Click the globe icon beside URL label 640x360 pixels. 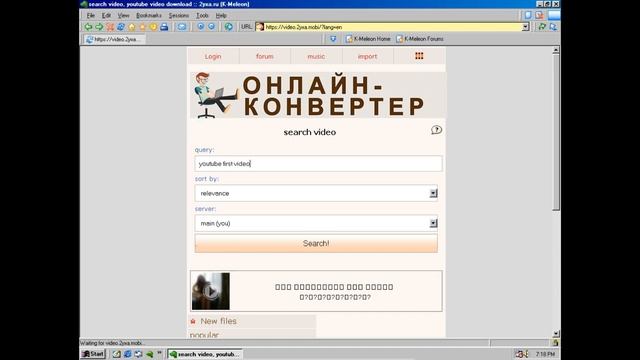229,27
